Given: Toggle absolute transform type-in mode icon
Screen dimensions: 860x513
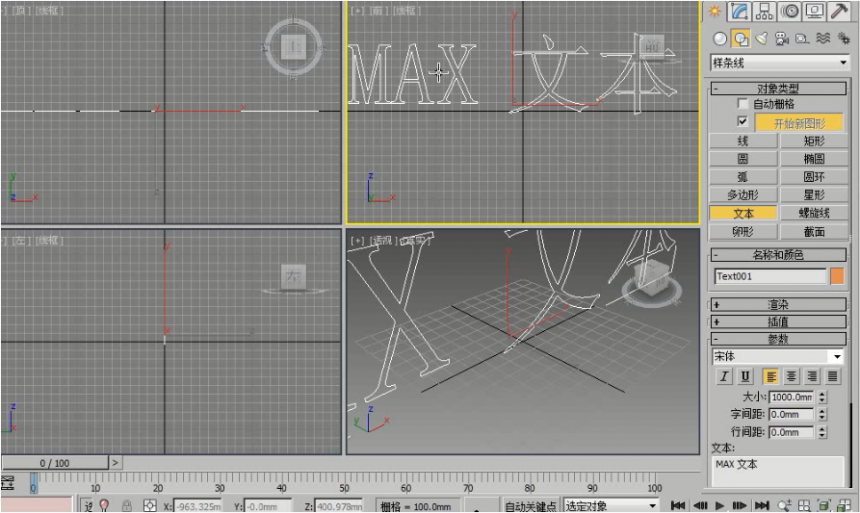Looking at the screenshot, I should 149,505.
